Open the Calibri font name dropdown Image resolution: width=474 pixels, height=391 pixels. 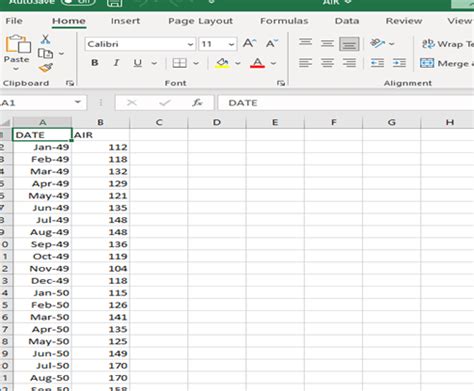coord(191,44)
